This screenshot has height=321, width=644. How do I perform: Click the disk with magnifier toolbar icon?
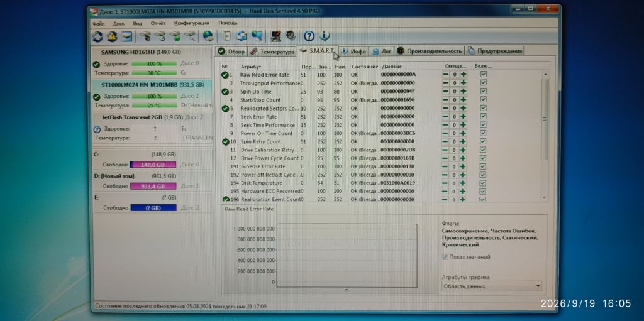pyautogui.click(x=189, y=36)
